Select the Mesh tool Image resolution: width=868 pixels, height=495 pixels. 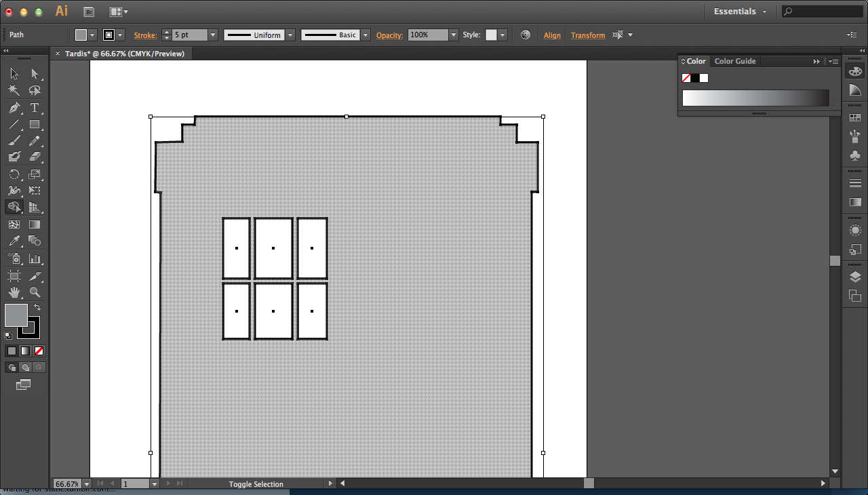pyautogui.click(x=14, y=224)
